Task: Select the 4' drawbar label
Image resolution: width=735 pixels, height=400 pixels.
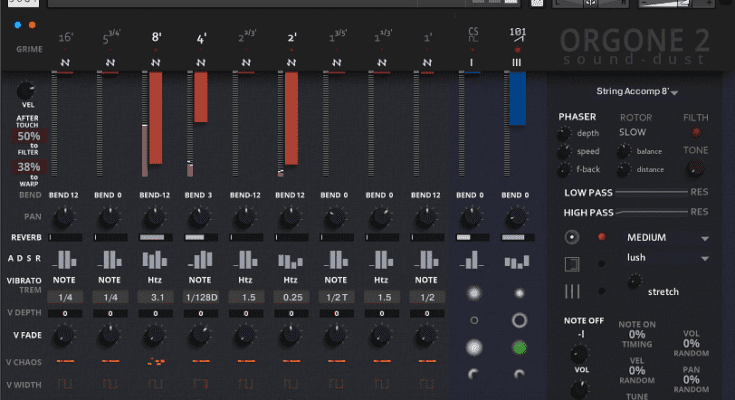Action: (201, 40)
